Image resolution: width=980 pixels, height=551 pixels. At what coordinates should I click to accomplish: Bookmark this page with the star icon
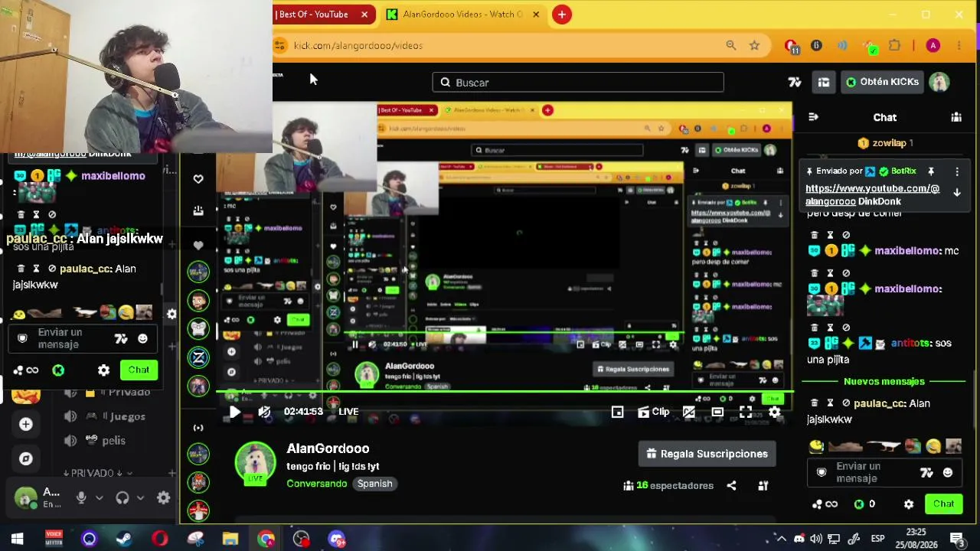(x=754, y=45)
